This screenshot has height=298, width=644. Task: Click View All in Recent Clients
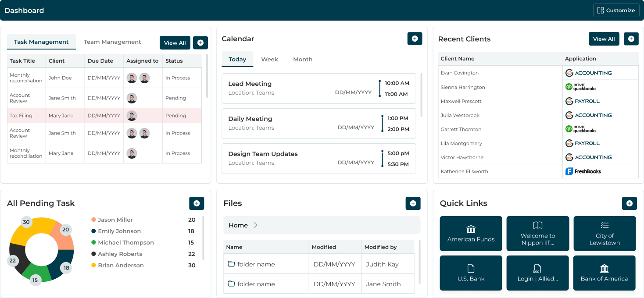click(604, 39)
